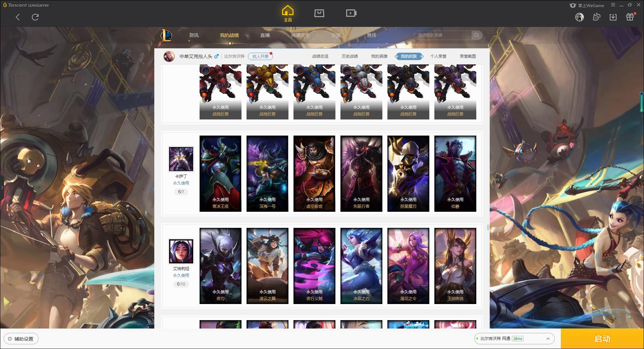Viewport: 644px width, 349px height.
Task: Open the share/forward icon in top bar
Action: (x=596, y=17)
